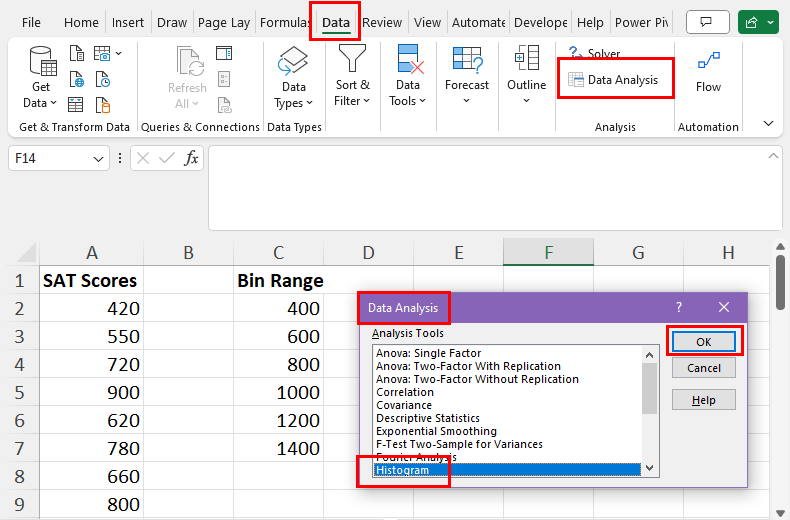Click Help button in the dialog
The height and width of the screenshot is (520, 790).
[x=703, y=400]
